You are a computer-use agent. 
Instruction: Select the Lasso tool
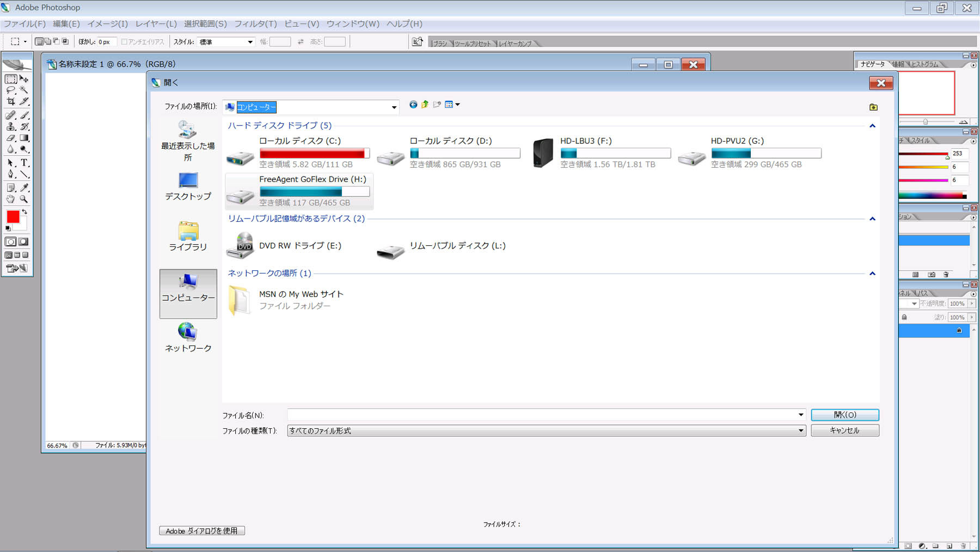11,90
